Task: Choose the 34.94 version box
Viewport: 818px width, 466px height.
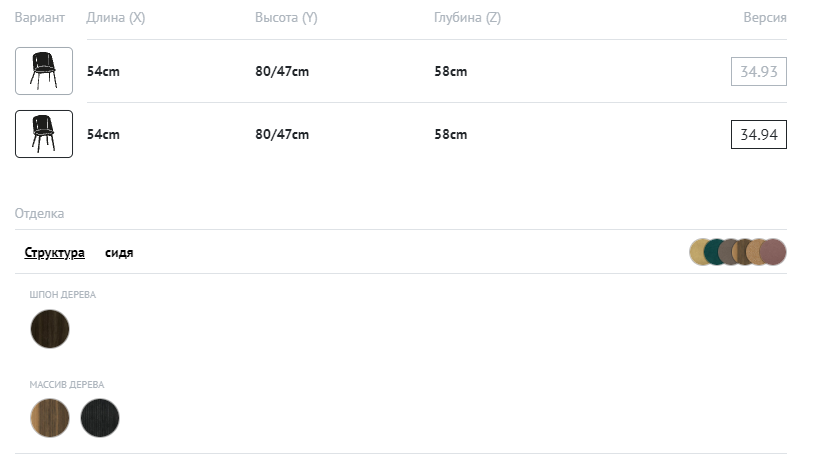Action: (x=759, y=135)
